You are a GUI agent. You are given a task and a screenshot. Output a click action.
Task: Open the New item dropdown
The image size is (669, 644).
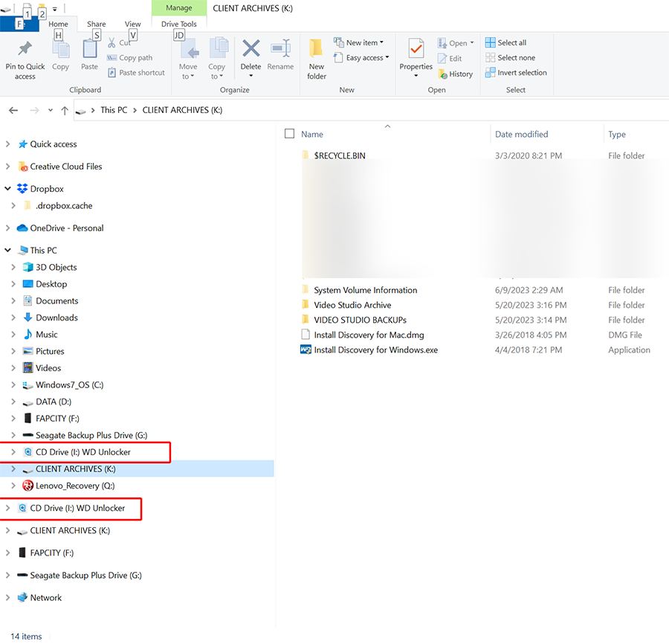(359, 42)
